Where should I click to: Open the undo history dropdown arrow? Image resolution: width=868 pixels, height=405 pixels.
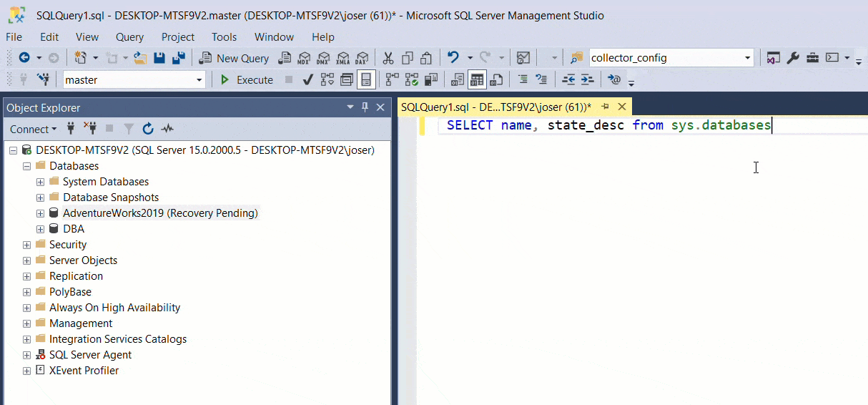(x=470, y=58)
